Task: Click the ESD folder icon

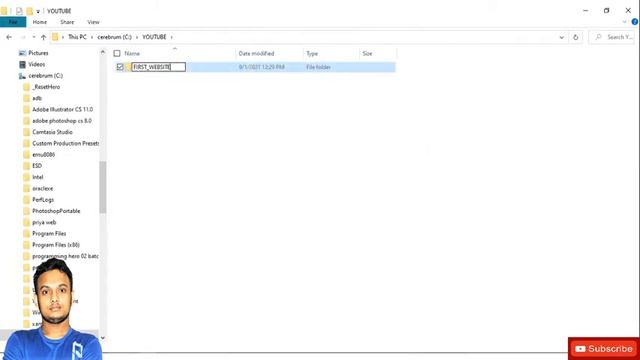Action: tap(27, 166)
